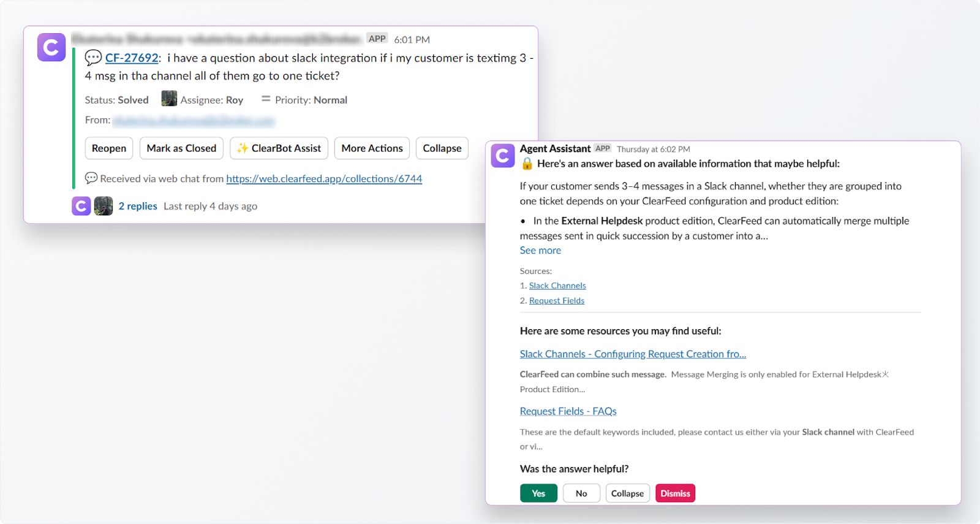This screenshot has width=980, height=524.
Task: Click the purple ClearFeed app avatar on the ticket message
Action: click(x=51, y=48)
